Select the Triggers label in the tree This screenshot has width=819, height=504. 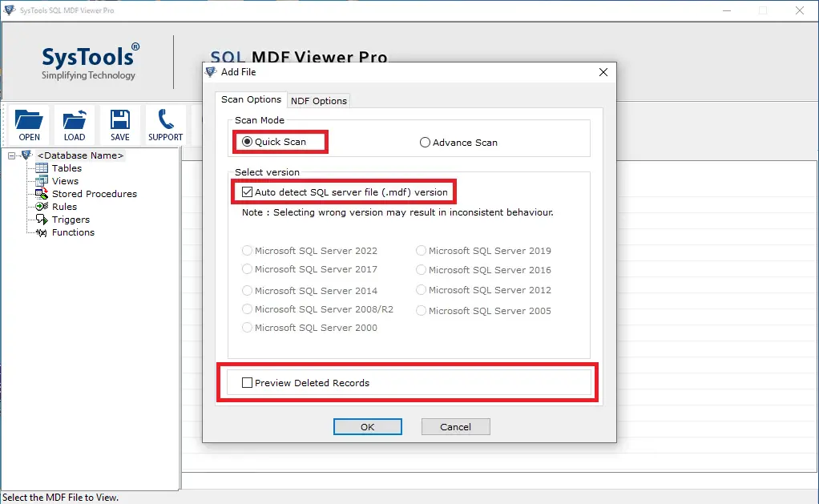coord(71,220)
